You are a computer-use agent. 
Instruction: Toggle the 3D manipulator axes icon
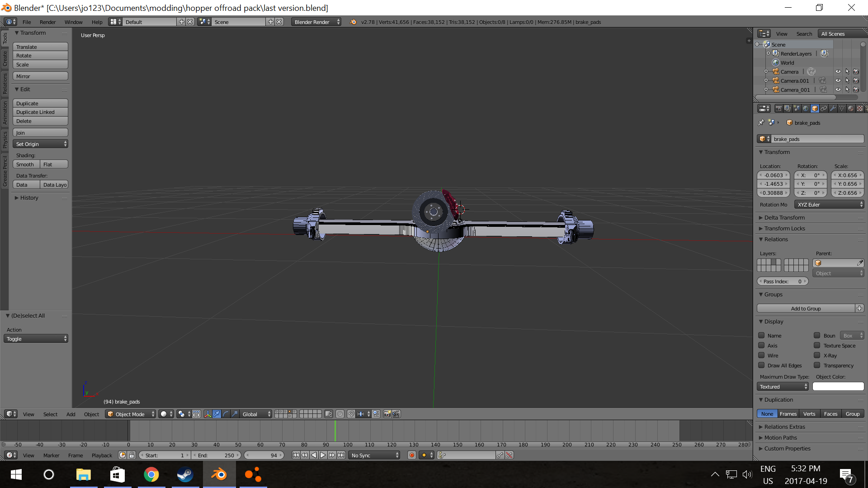click(x=208, y=414)
